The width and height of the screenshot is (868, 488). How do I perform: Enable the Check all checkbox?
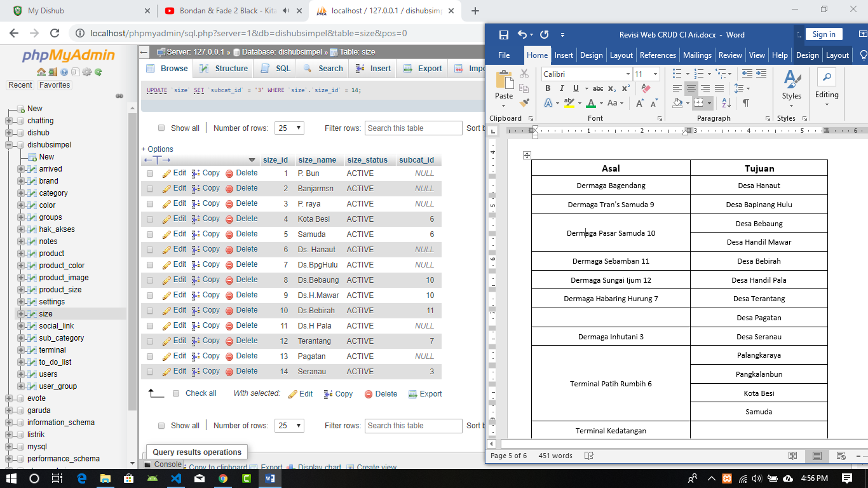[x=176, y=393]
